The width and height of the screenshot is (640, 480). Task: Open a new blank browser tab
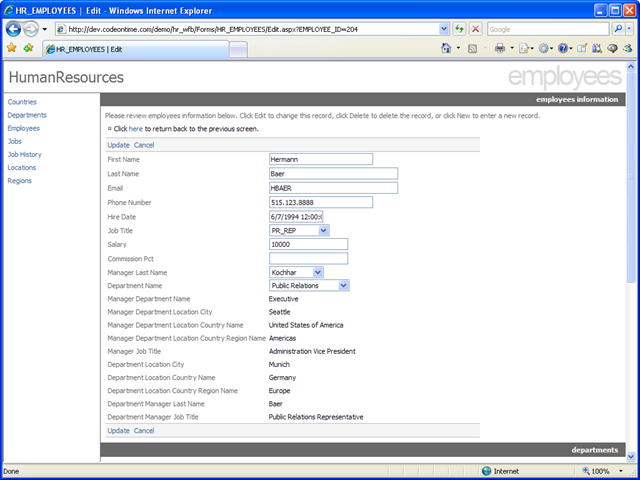(238, 50)
